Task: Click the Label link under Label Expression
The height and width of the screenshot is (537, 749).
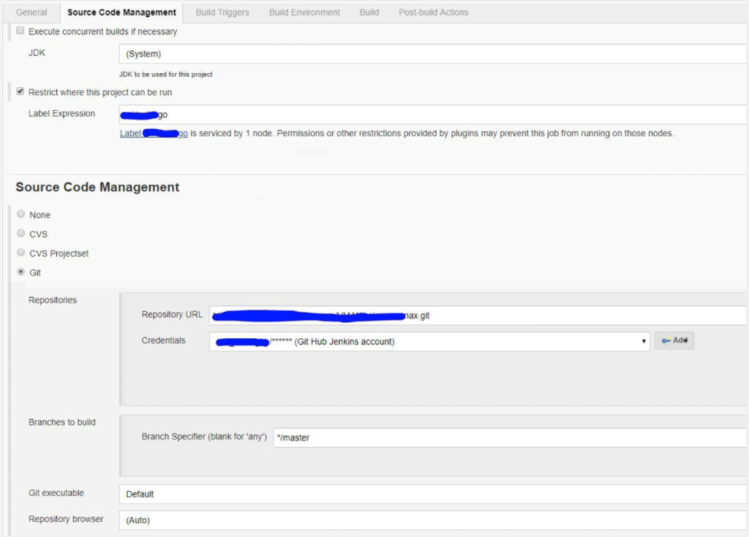Action: 130,133
